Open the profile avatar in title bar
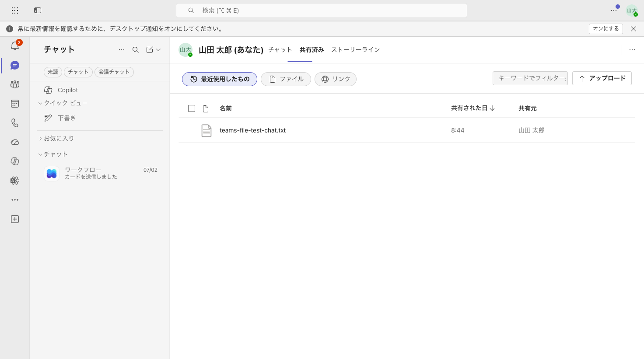644x359 pixels. coord(632,10)
